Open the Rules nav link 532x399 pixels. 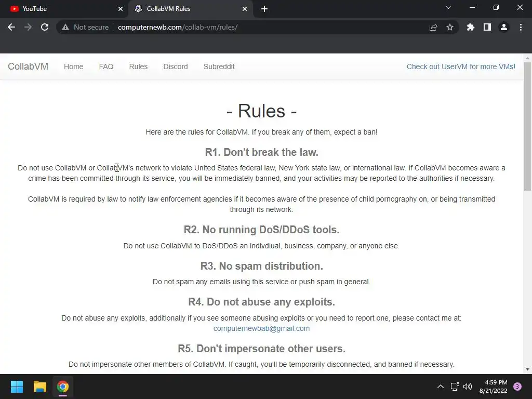(x=138, y=66)
